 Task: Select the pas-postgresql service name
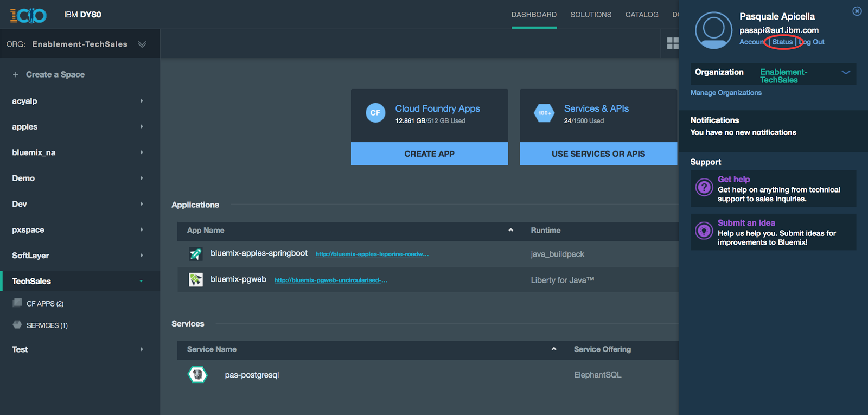point(252,375)
